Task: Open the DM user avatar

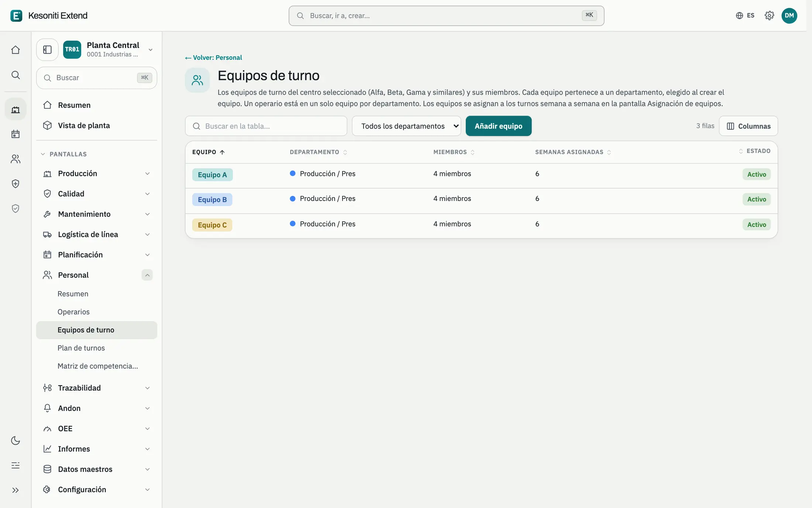Action: click(x=789, y=16)
